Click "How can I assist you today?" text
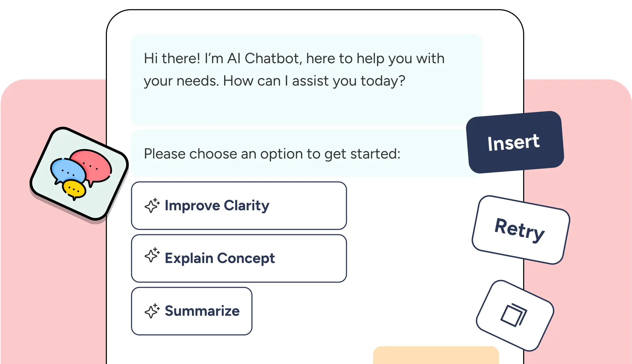Viewport: 632px width, 364px height. tap(314, 81)
